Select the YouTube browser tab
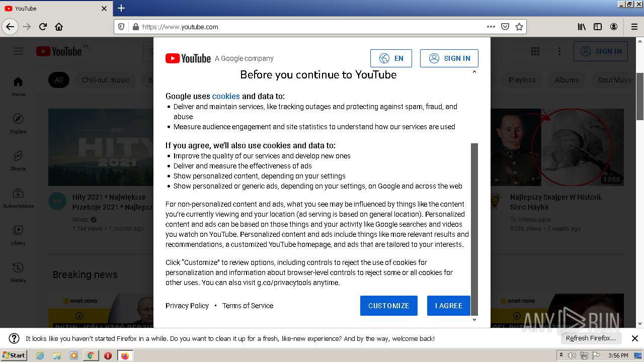Image resolution: width=644 pixels, height=362 pixels. pos(55,9)
